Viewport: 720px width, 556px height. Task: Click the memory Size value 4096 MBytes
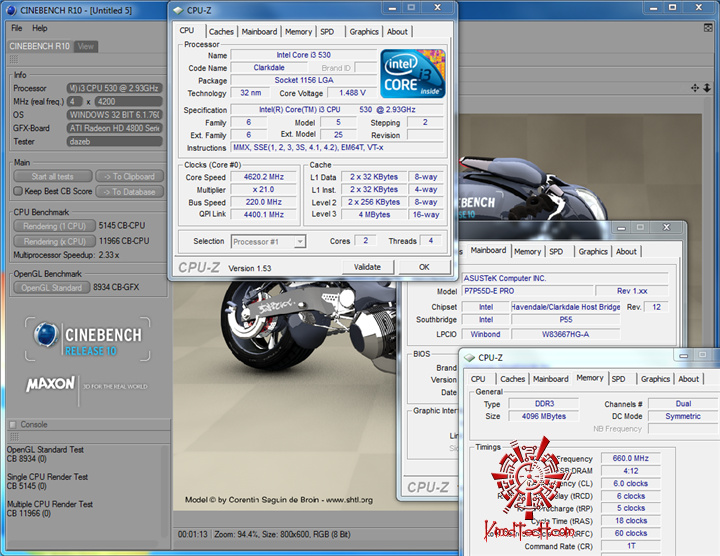(544, 416)
